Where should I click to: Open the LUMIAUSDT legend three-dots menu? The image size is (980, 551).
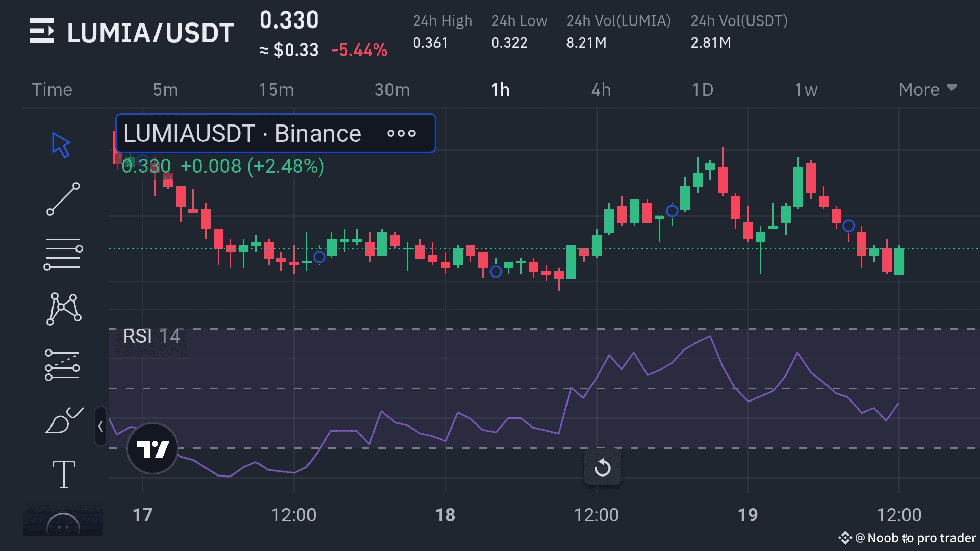pyautogui.click(x=401, y=134)
